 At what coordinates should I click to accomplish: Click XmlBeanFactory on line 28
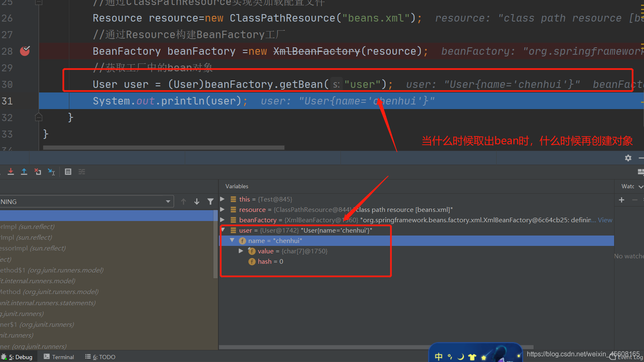pos(316,51)
